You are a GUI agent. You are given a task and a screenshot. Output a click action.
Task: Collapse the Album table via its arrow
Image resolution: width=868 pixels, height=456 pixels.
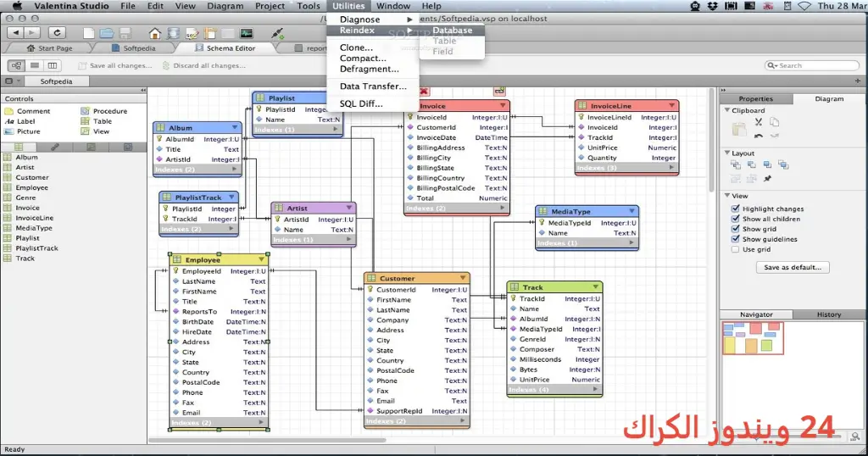[x=235, y=127]
